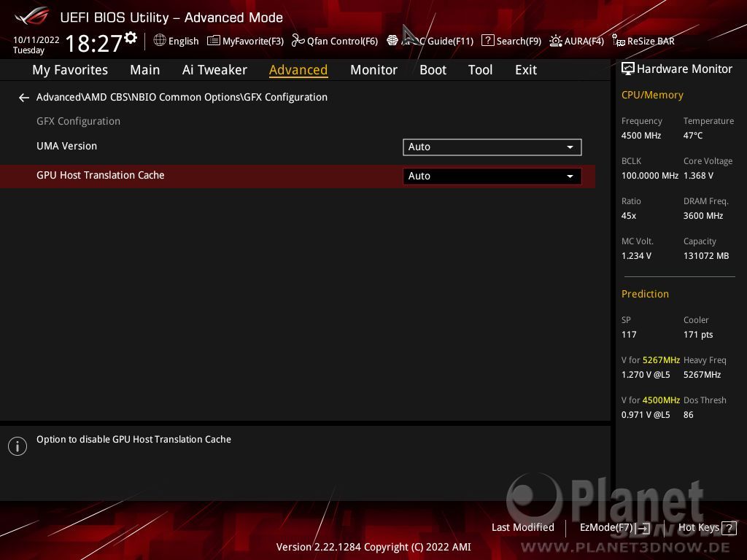Open the Exit tab
This screenshot has width=747, height=560.
[x=526, y=70]
